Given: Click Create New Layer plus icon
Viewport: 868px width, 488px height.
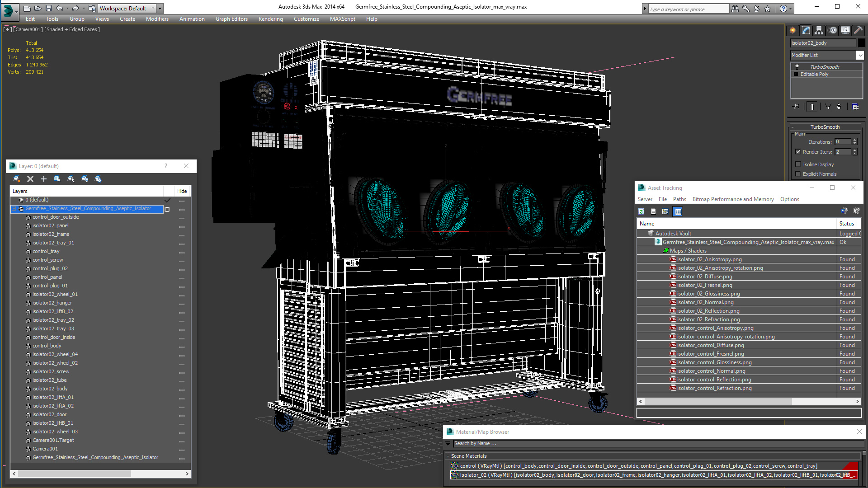Looking at the screenshot, I should pos(44,179).
